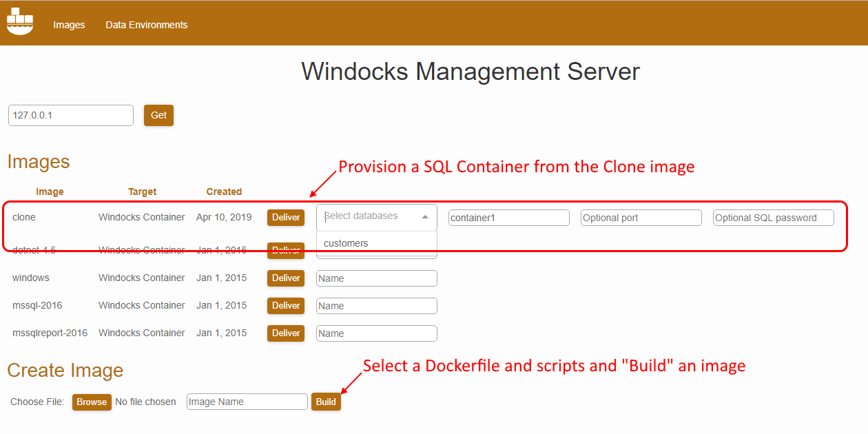Expand the Select databases dropdown arrow

pos(425,217)
